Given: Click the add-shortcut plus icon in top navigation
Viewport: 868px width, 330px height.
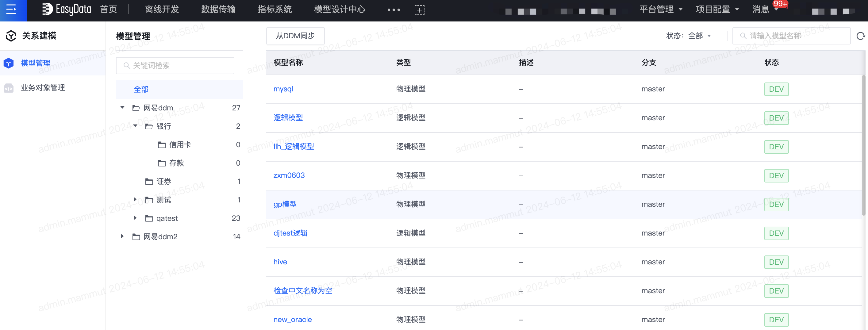Looking at the screenshot, I should pyautogui.click(x=420, y=10).
